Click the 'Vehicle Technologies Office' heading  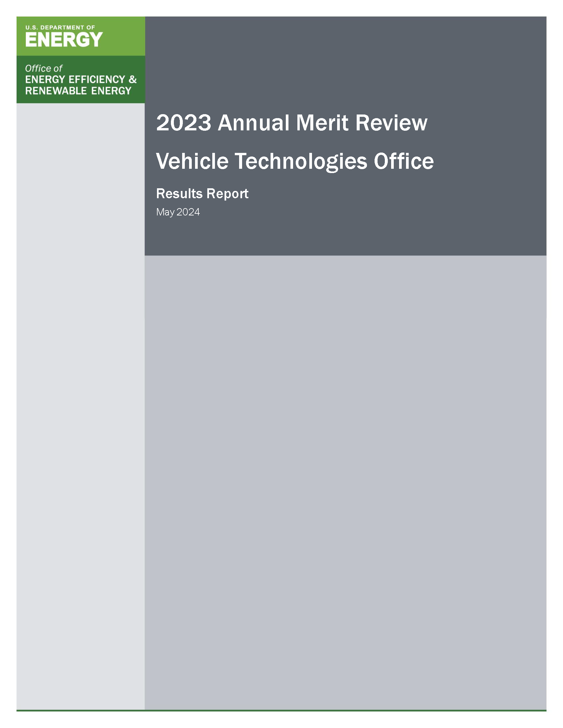tap(295, 162)
